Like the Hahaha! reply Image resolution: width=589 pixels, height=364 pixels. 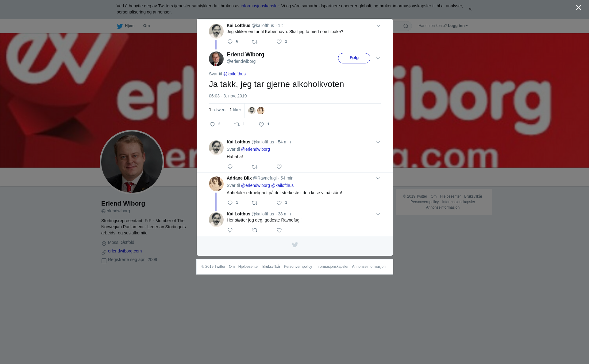pyautogui.click(x=279, y=167)
